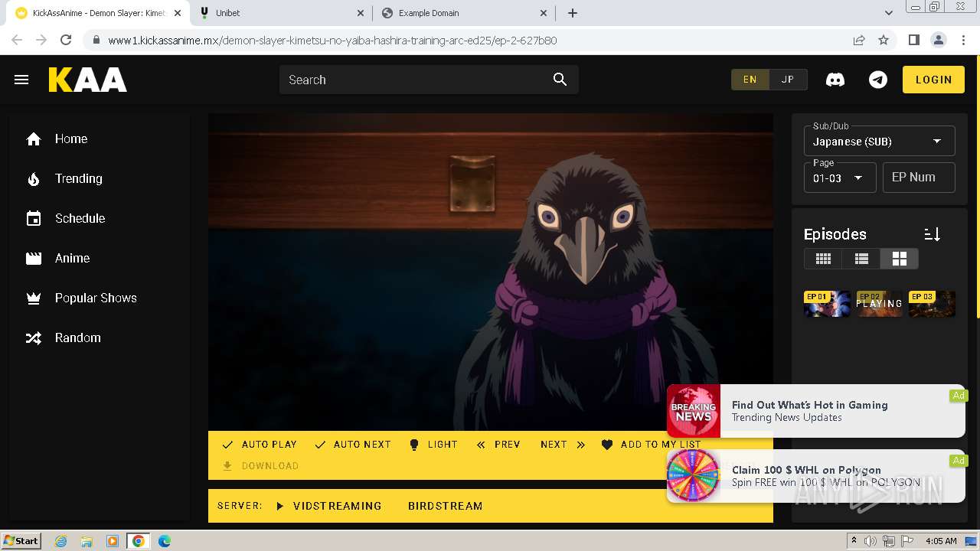The width and height of the screenshot is (980, 551).
Task: Select the VIDSTREAMING server
Action: click(328, 506)
